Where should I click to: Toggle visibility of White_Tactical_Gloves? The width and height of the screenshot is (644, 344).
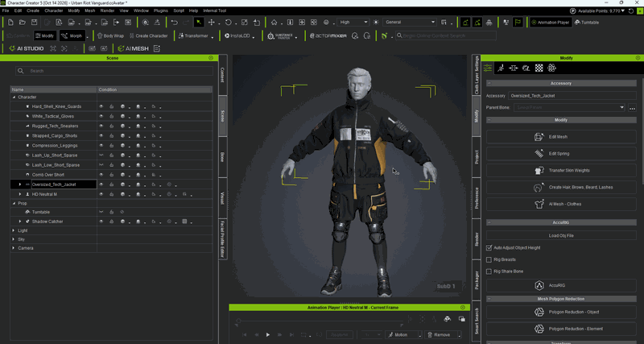point(101,116)
